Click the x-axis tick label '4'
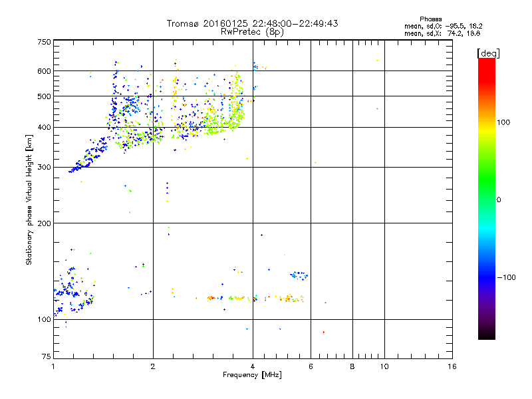Image resolution: width=532 pixels, height=399 pixels. pyautogui.click(x=253, y=366)
